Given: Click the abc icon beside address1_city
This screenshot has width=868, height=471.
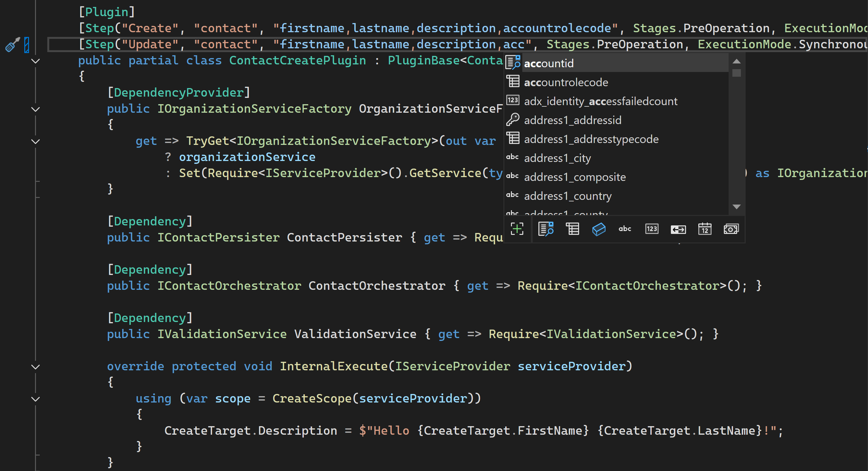Looking at the screenshot, I should coord(512,157).
